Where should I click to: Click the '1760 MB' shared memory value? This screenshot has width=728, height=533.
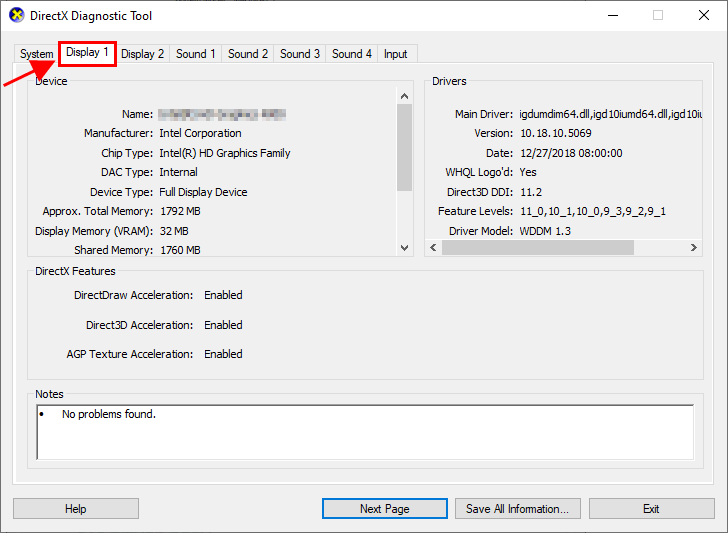click(180, 250)
